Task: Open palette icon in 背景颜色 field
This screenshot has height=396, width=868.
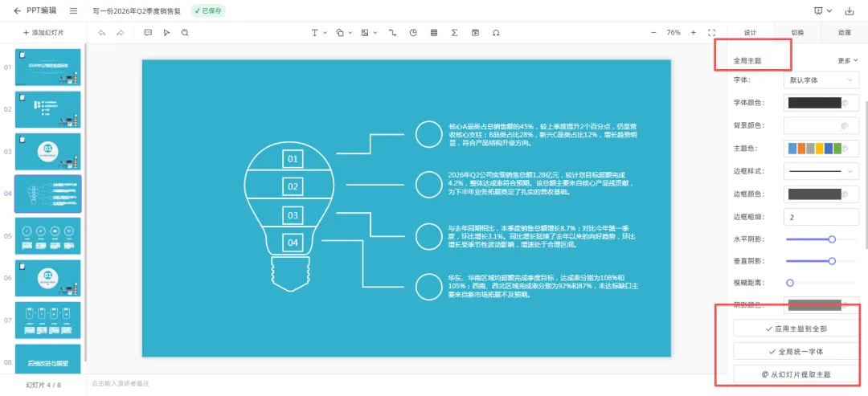Action: click(845, 125)
